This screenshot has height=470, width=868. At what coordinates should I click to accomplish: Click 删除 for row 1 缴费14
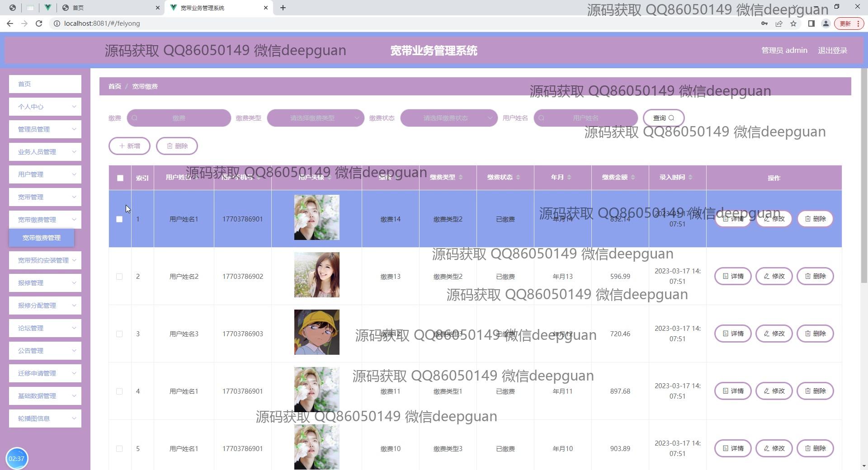(x=815, y=219)
